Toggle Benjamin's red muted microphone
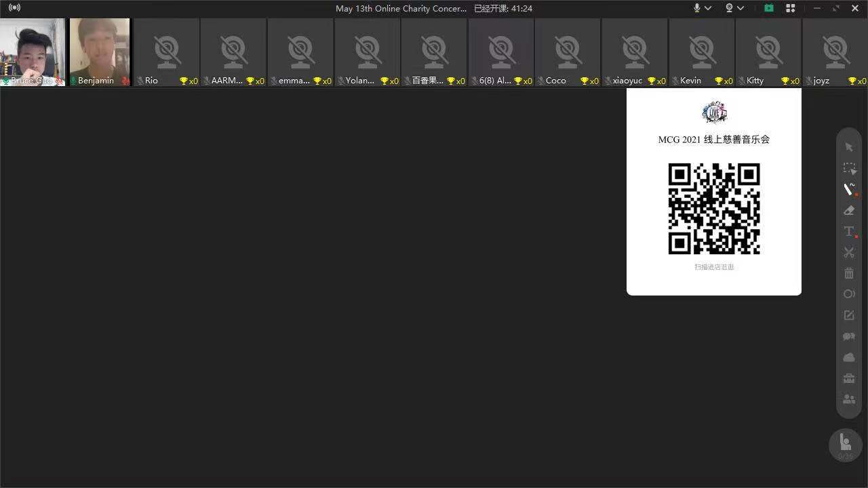 [125, 81]
